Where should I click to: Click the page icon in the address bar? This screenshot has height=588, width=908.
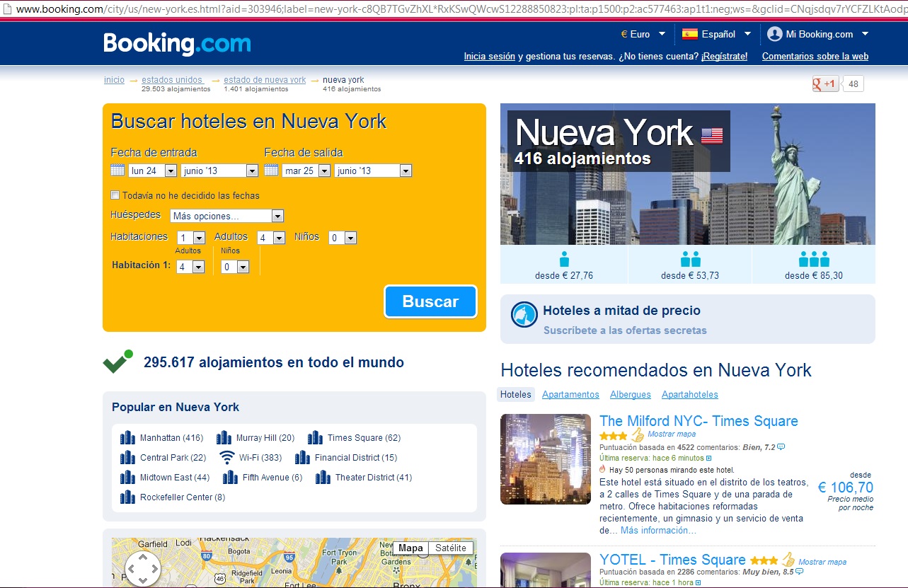(6, 10)
